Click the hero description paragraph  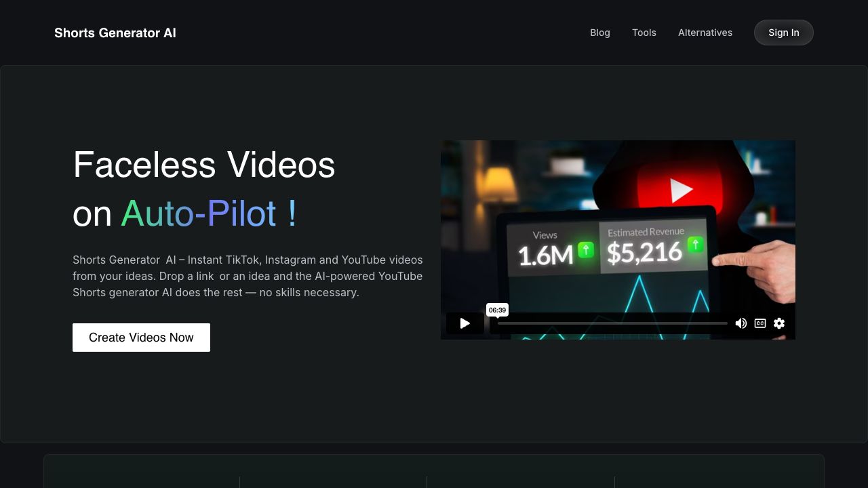pyautogui.click(x=248, y=276)
